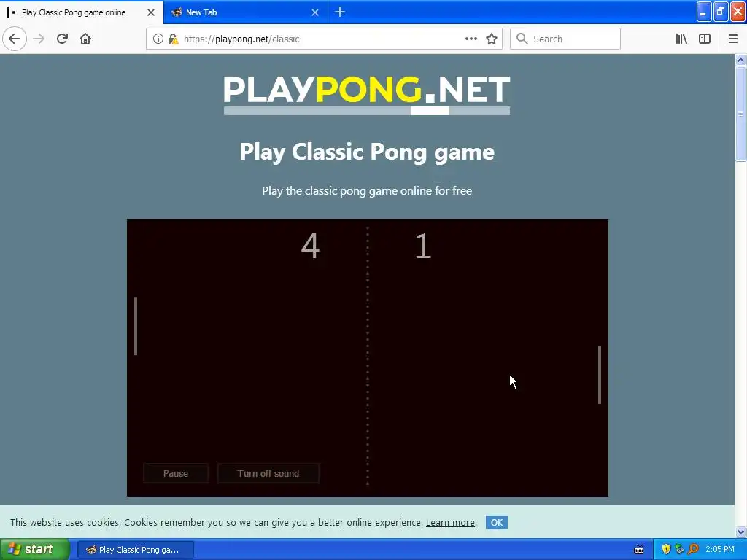
Task: Click the text Play the classic pong game online
Action: [367, 190]
